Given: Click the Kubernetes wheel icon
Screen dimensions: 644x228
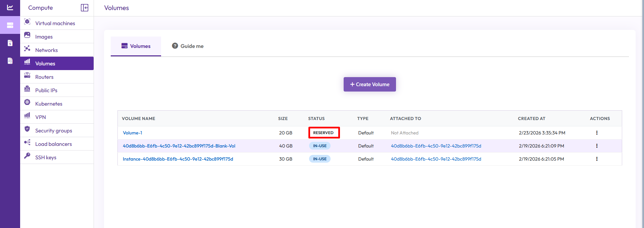Looking at the screenshot, I should [28, 102].
